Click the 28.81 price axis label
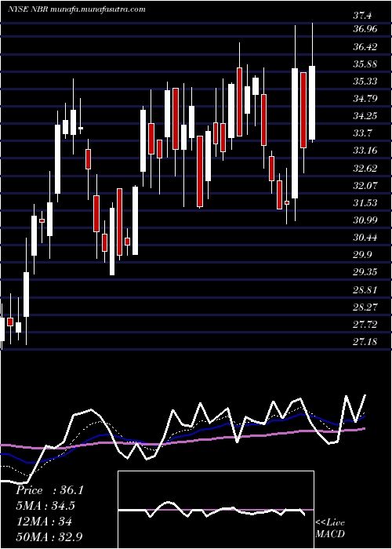This screenshot has width=392, height=549. click(365, 289)
